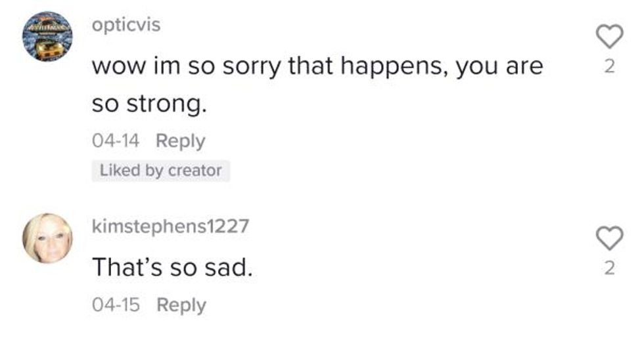Visit the kimstephens1227 username link
644x338 pixels.
pos(170,226)
